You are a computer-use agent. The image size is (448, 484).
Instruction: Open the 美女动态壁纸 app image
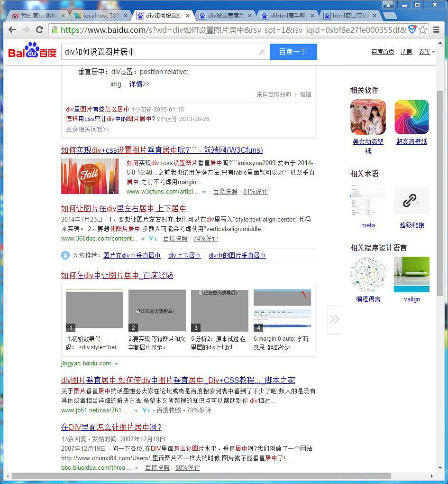(368, 117)
